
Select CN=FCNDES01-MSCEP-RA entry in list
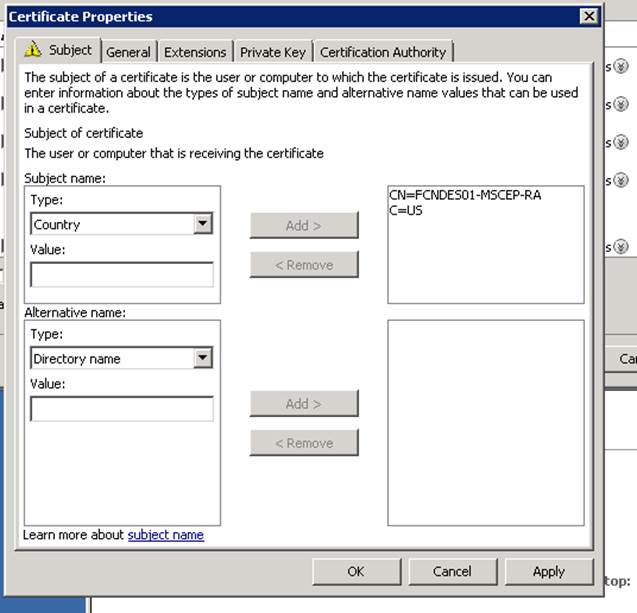(x=464, y=195)
